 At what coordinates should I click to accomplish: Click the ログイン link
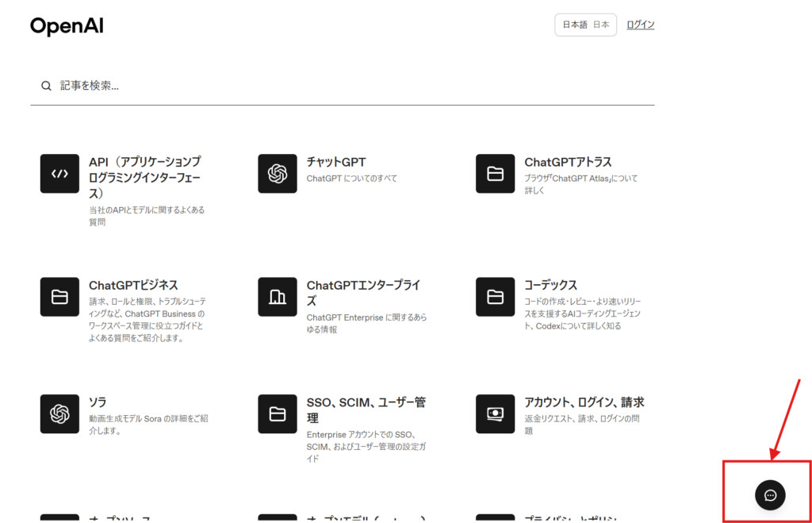click(640, 25)
